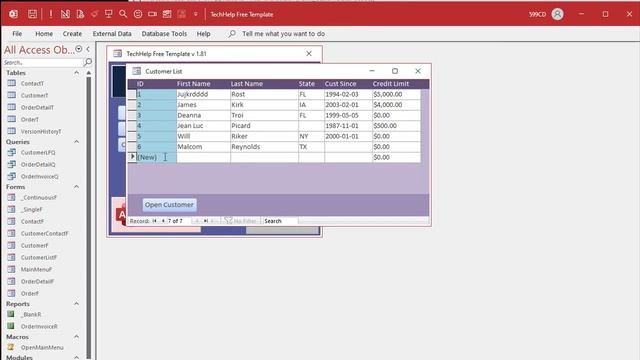
Task: Click the record navigator Search box
Action: click(x=280, y=221)
